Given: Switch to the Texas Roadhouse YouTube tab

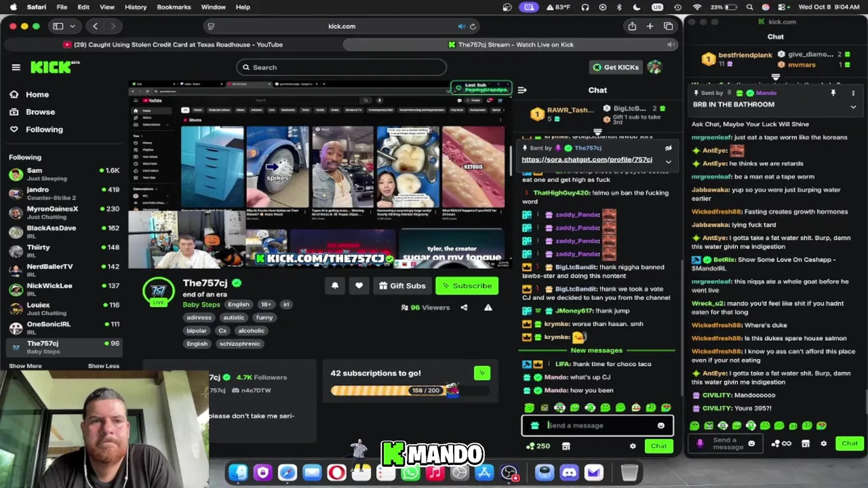Looking at the screenshot, I should [x=172, y=45].
